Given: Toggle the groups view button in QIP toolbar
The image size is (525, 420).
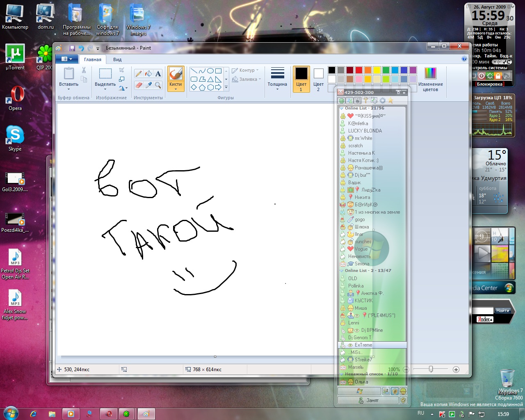Looking at the screenshot, I should [x=349, y=100].
